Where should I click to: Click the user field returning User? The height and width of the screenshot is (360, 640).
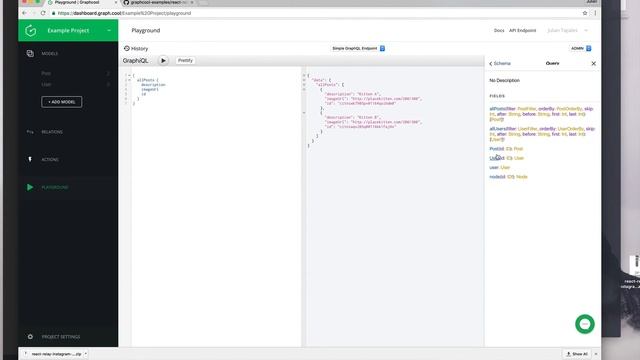pos(493,168)
